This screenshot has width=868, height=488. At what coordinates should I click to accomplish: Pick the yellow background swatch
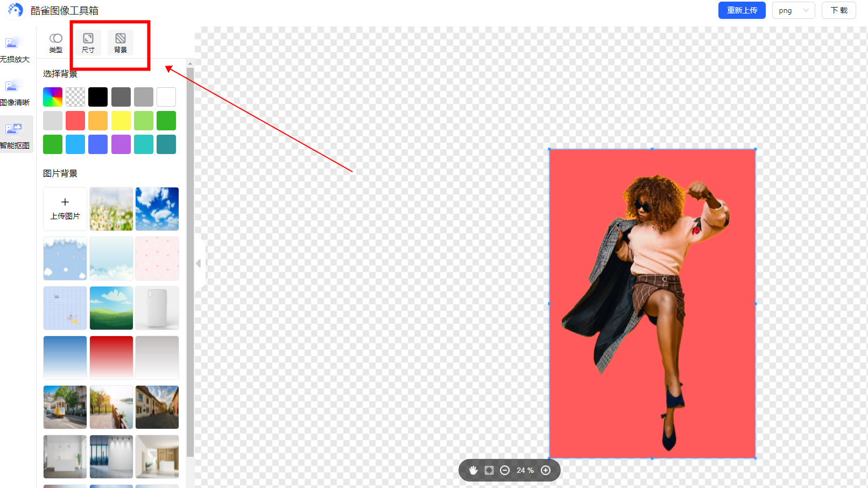point(121,121)
